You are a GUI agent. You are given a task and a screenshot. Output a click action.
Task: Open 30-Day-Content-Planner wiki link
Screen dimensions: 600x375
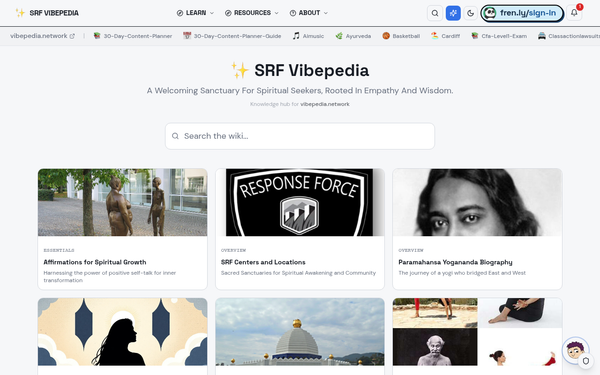point(133,36)
